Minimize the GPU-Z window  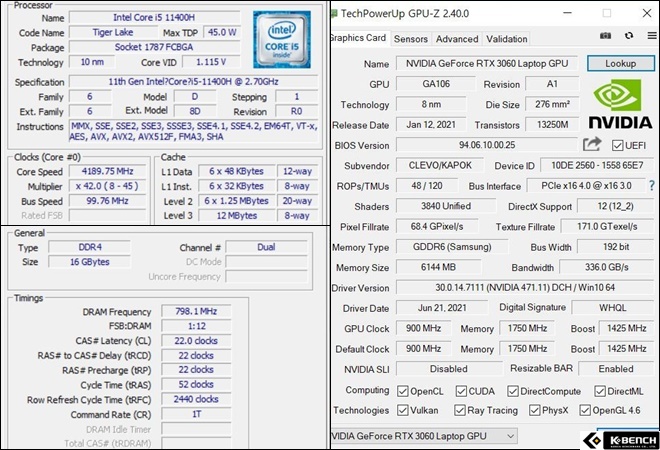567,13
